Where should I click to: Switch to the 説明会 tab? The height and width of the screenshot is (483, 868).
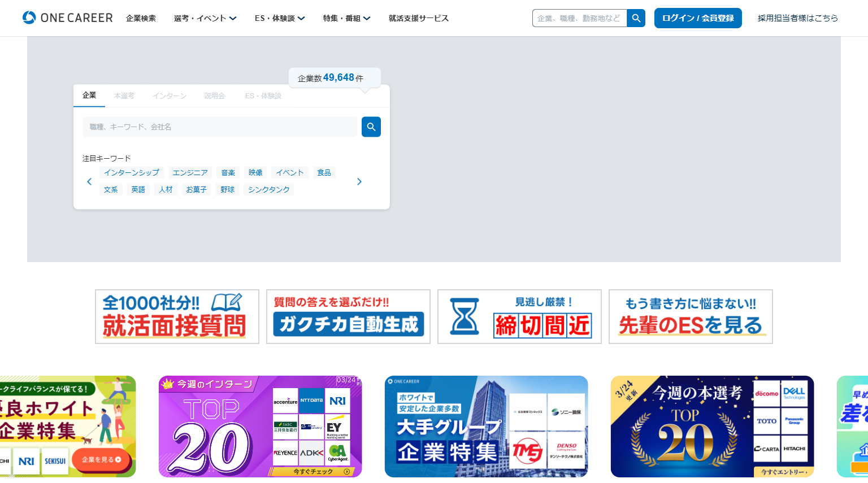point(215,95)
